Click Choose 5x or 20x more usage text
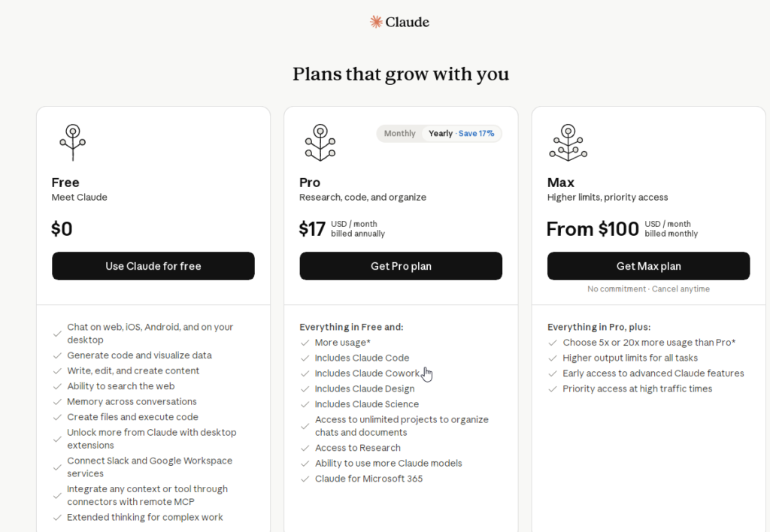 (649, 343)
